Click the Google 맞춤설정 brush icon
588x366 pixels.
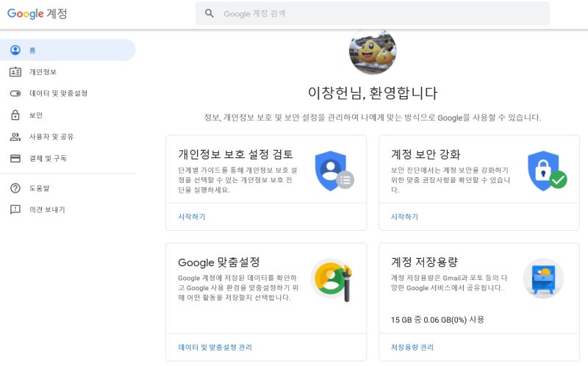pos(332,279)
